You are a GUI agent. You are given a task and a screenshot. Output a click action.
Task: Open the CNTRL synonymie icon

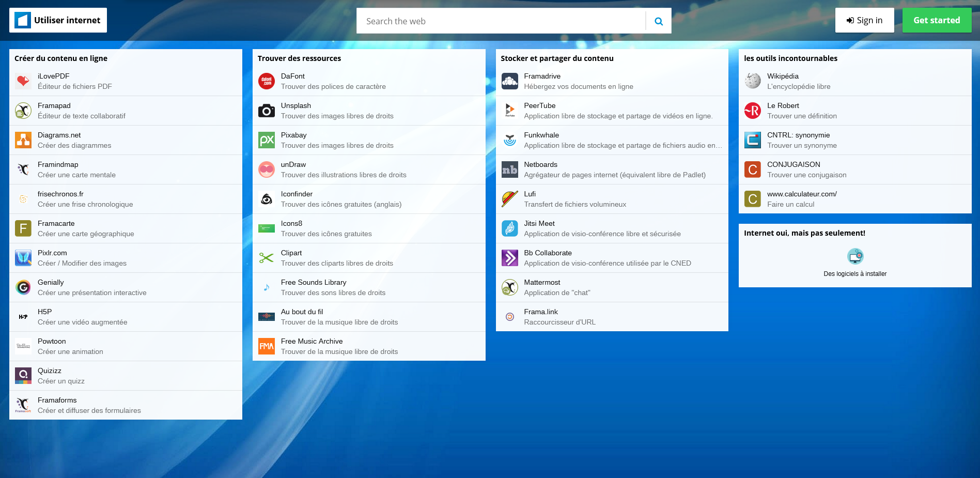pos(753,140)
